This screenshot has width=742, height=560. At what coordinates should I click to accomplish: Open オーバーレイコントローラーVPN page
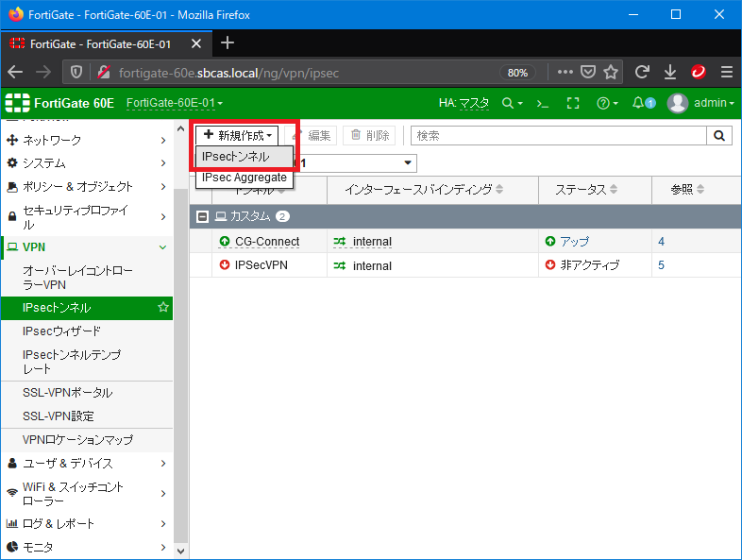87,278
